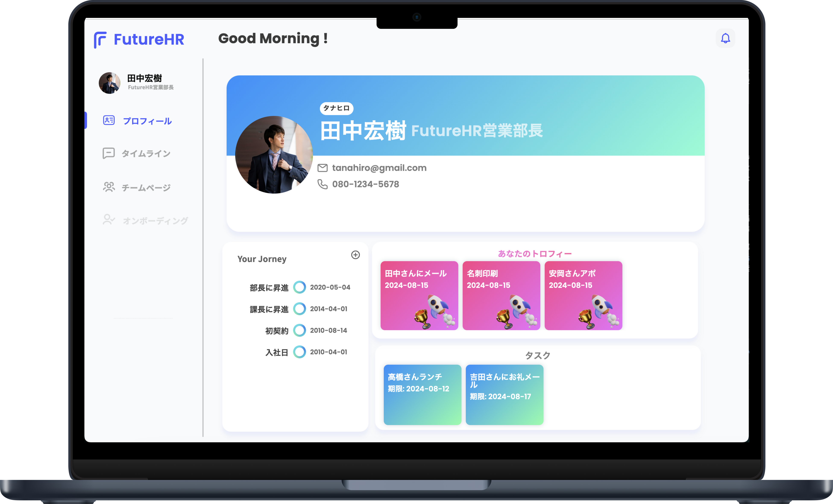Click the タスク section heading
This screenshot has height=504, width=833.
pos(538,355)
